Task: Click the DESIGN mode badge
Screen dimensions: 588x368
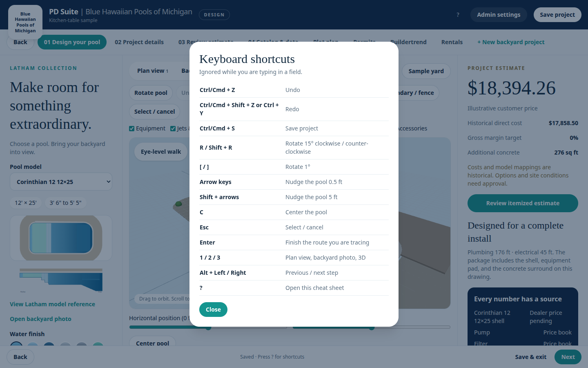Action: click(214, 15)
